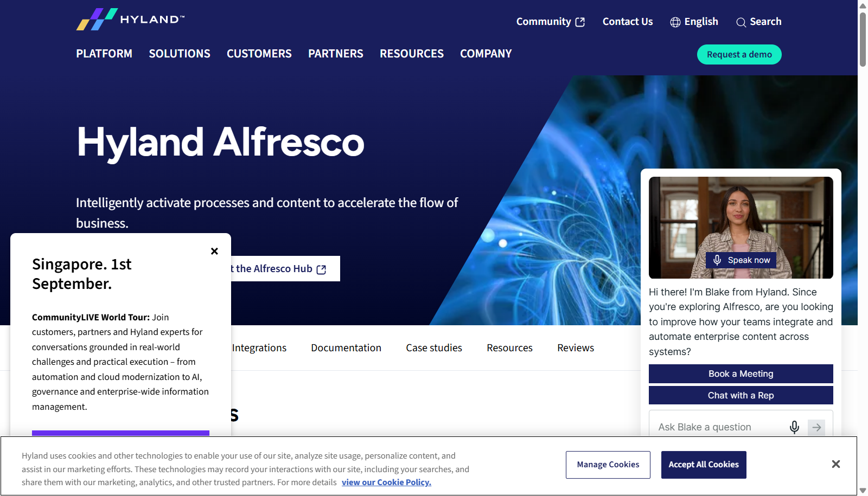Open the RESOURCES menu
Screen dimensions: 868x496
(x=412, y=54)
